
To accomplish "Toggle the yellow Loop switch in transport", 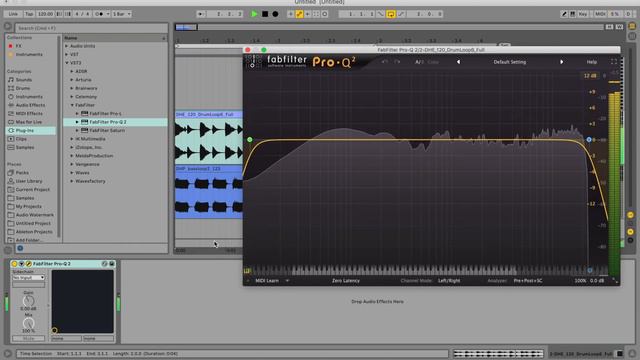I will click(391, 14).
